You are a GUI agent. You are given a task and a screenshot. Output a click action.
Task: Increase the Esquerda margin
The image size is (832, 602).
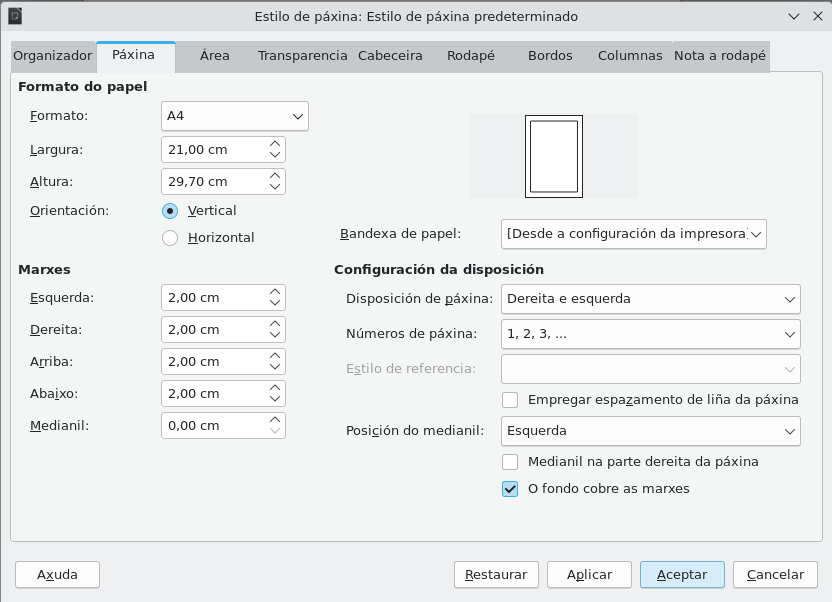(x=275, y=292)
